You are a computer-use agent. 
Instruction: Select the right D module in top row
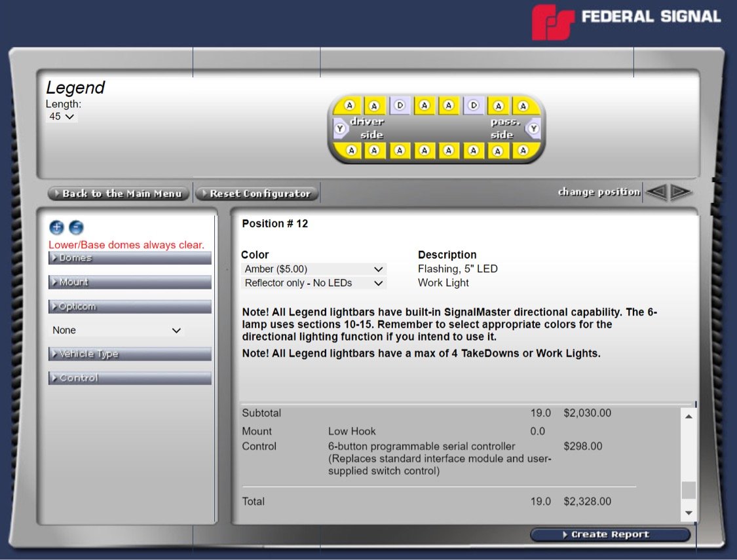coord(474,105)
